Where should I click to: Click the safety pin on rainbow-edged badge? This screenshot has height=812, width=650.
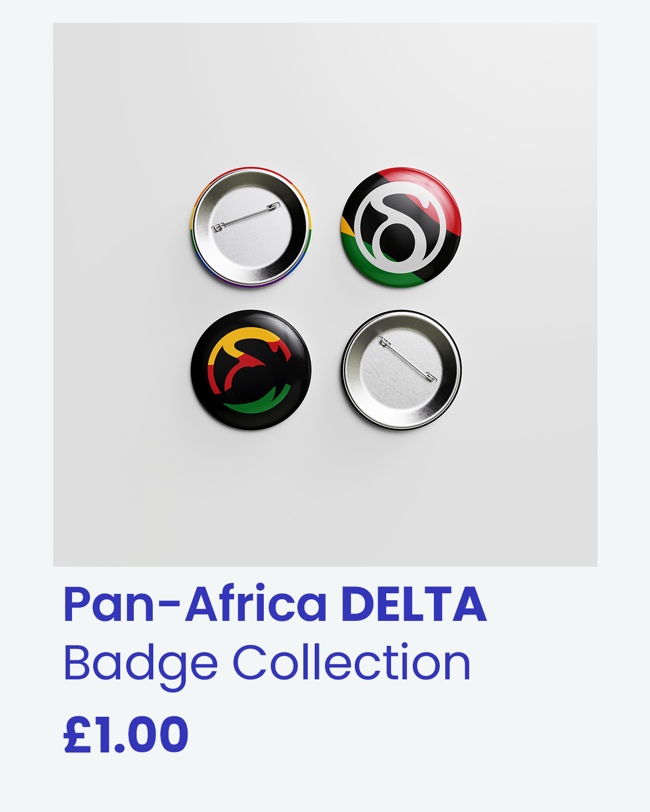(x=246, y=217)
